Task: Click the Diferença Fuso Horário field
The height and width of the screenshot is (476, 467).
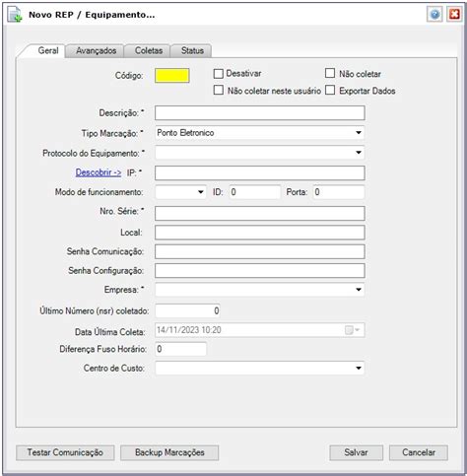Action: 181,349
